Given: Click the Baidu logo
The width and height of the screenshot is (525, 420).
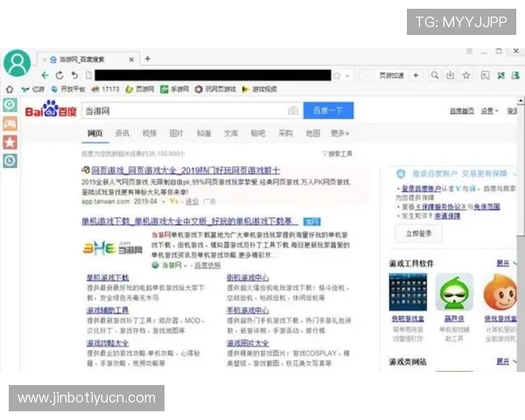Looking at the screenshot, I should 51,108.
